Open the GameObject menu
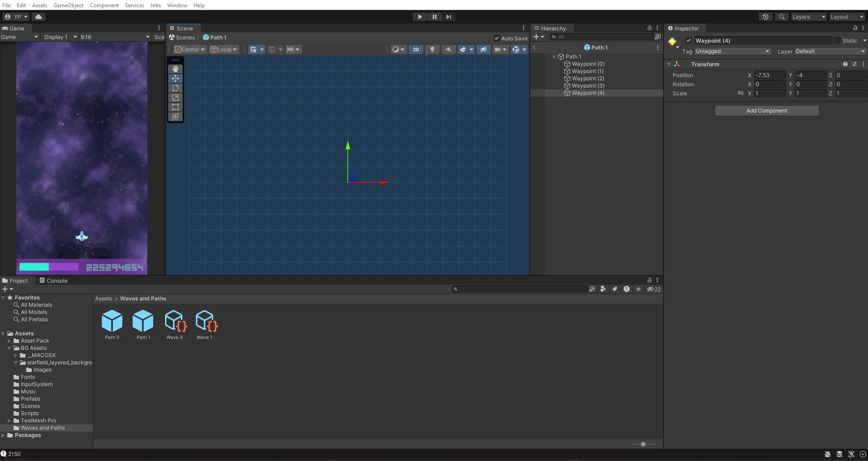This screenshot has width=868, height=461. tap(68, 5)
